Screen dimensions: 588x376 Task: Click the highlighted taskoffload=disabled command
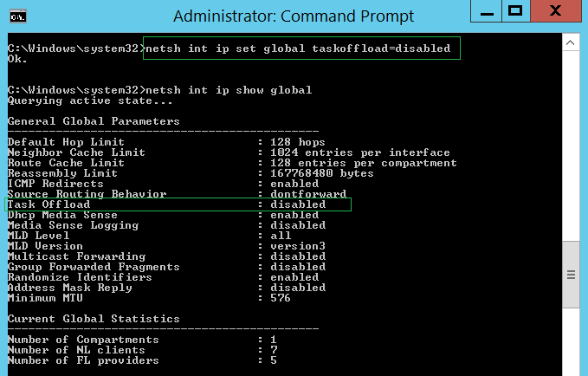300,49
